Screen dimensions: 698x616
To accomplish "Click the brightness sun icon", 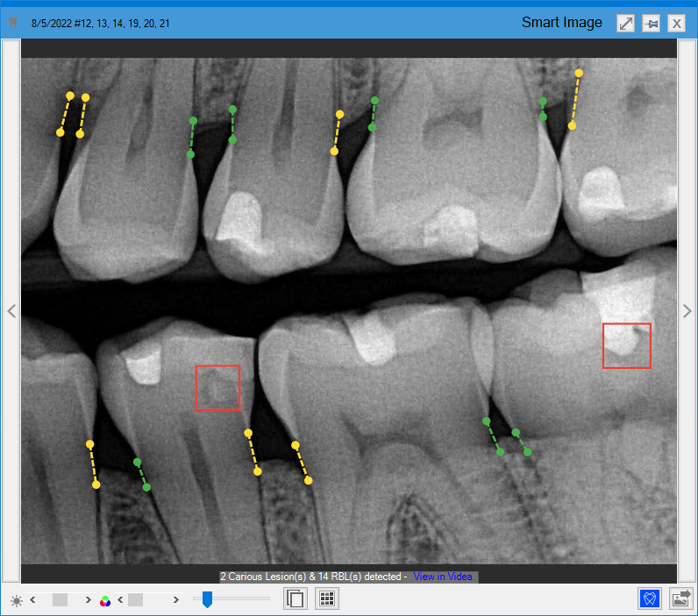I will point(17,600).
